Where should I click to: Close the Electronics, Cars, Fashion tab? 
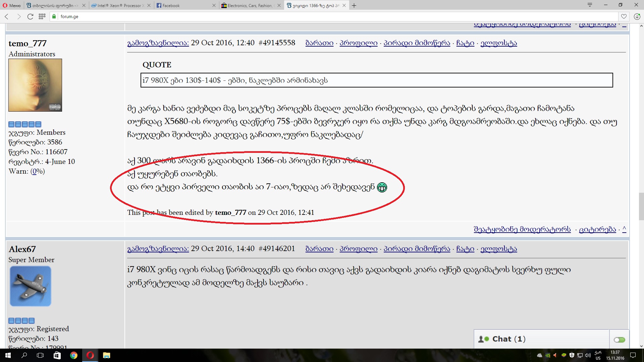tap(279, 5)
